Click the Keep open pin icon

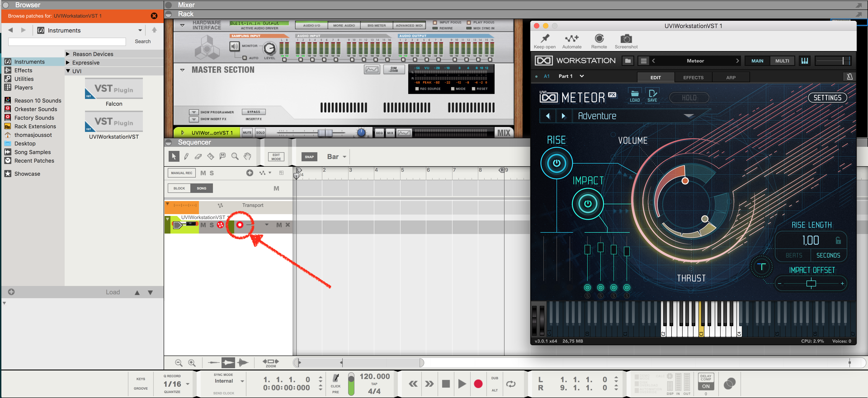545,38
